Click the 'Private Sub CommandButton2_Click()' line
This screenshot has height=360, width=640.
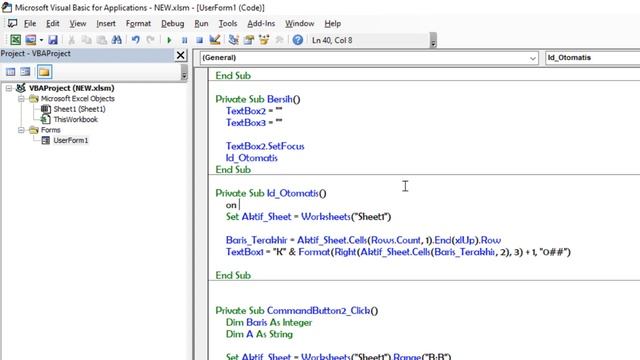point(297,311)
